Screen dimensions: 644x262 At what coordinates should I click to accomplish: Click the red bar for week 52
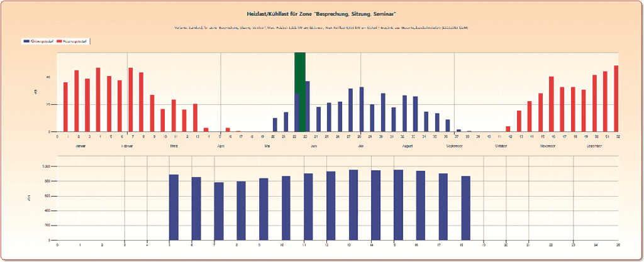(x=616, y=99)
